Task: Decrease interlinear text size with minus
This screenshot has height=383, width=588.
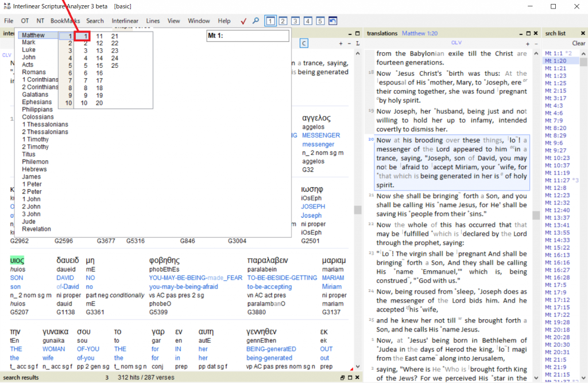Action: coord(349,44)
